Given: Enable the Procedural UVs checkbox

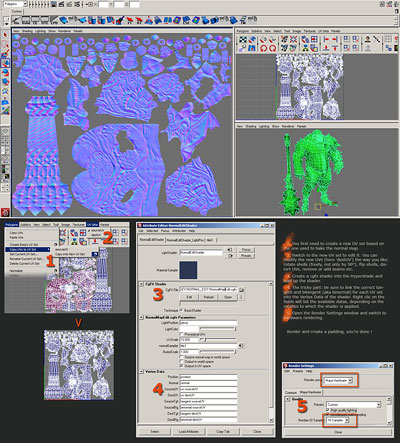Looking at the screenshot, I should tap(182, 334).
